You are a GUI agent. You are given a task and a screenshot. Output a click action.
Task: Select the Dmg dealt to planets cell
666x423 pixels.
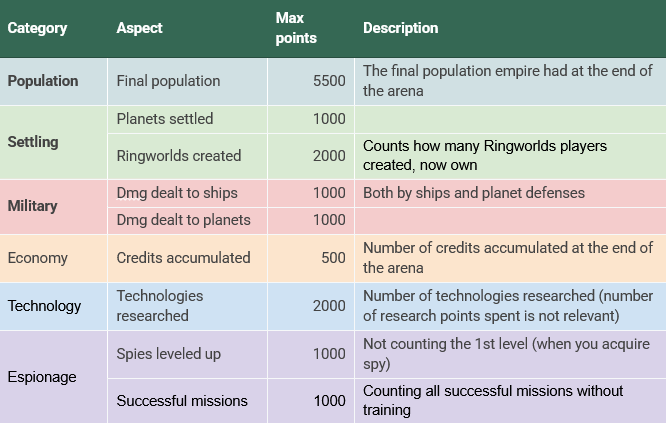tap(187, 221)
